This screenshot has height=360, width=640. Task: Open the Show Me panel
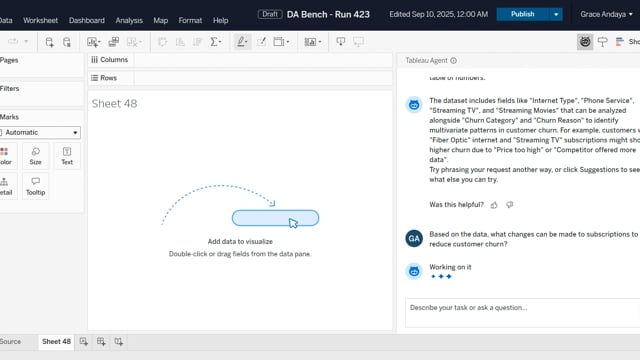[628, 42]
